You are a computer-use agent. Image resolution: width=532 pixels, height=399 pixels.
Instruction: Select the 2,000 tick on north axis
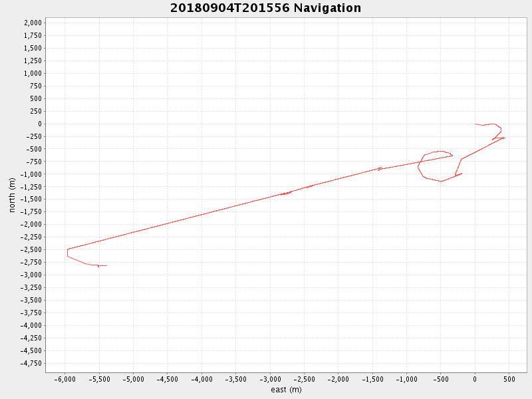coord(33,23)
